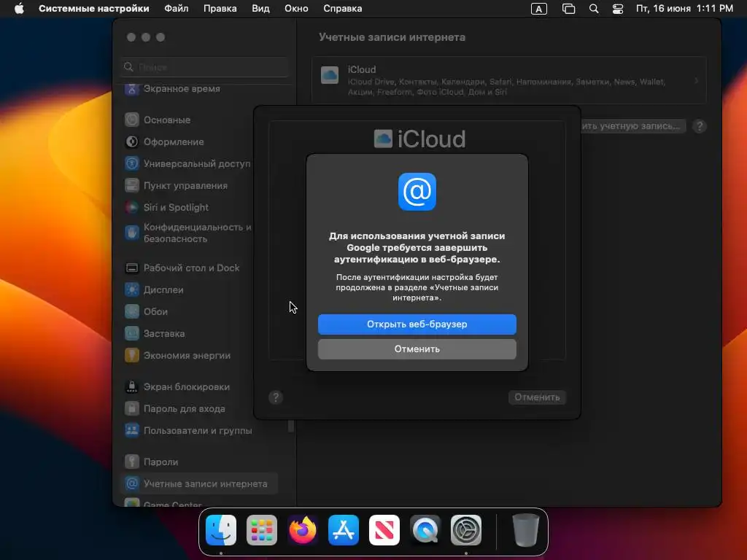Open the Системные настройки menu
Image resolution: width=747 pixels, height=560 pixels.
(94, 9)
